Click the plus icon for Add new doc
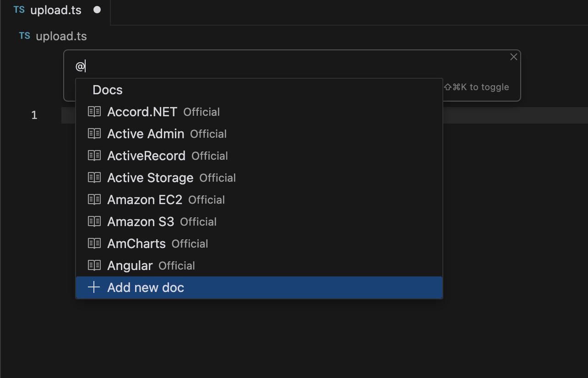Viewport: 588px width, 378px height. coord(94,287)
